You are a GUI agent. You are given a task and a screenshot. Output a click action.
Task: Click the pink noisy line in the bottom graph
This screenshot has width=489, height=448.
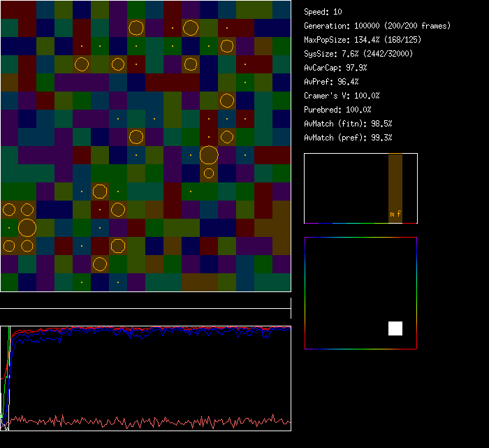(x=140, y=421)
